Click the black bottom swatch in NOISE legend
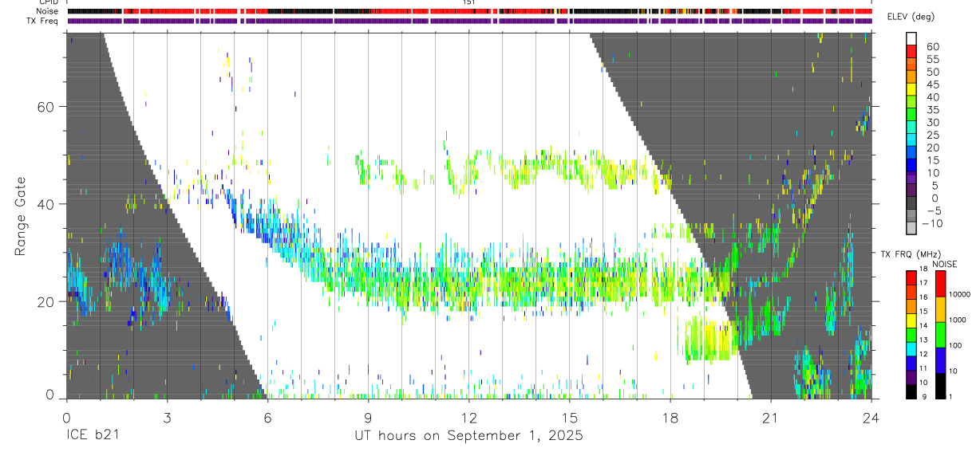 pos(940,386)
